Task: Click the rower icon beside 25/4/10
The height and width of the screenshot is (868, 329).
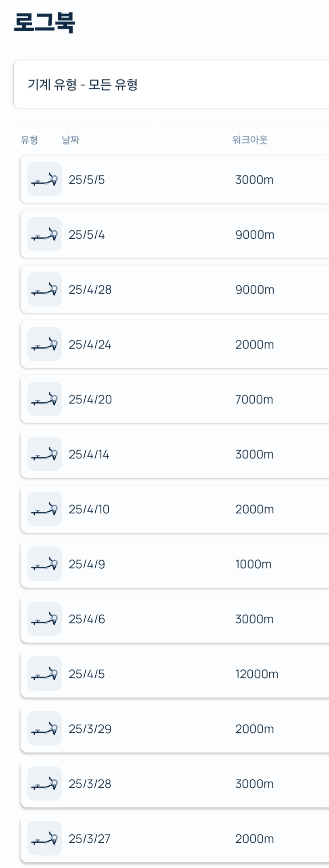Action: coord(44,509)
